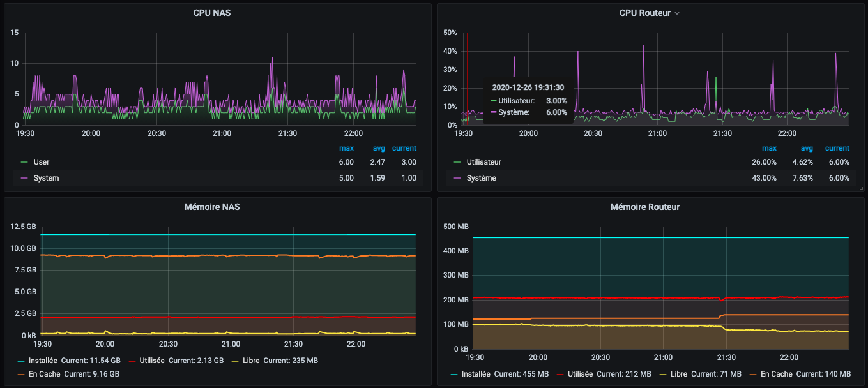Open the Mémoire NAS panel title menu
The height and width of the screenshot is (388, 868).
tap(212, 207)
